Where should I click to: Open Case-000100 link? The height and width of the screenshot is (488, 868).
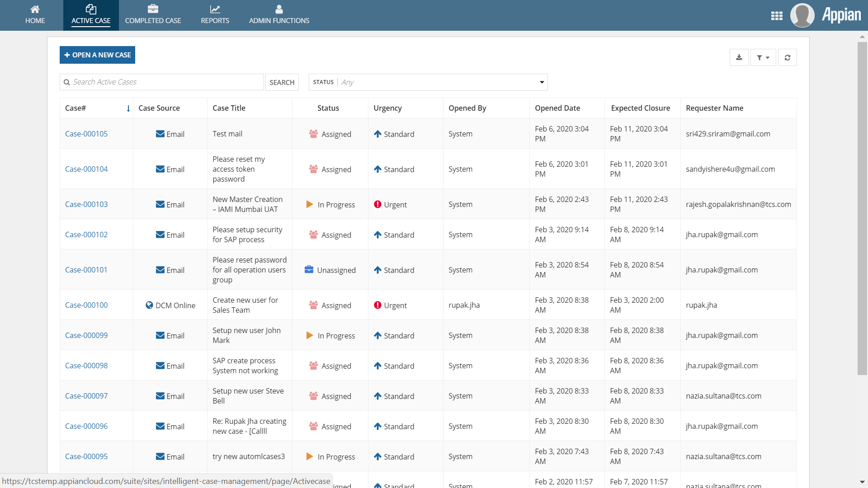click(86, 305)
